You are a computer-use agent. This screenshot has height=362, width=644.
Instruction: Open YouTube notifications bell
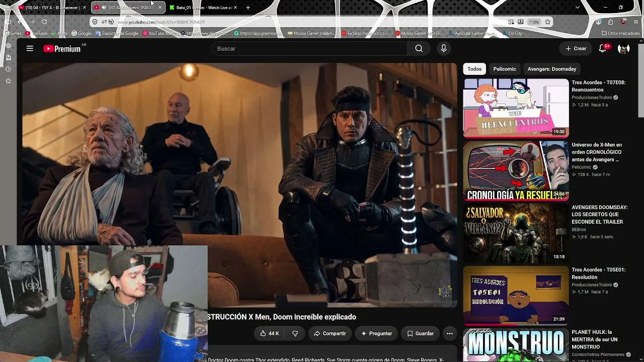tap(603, 48)
